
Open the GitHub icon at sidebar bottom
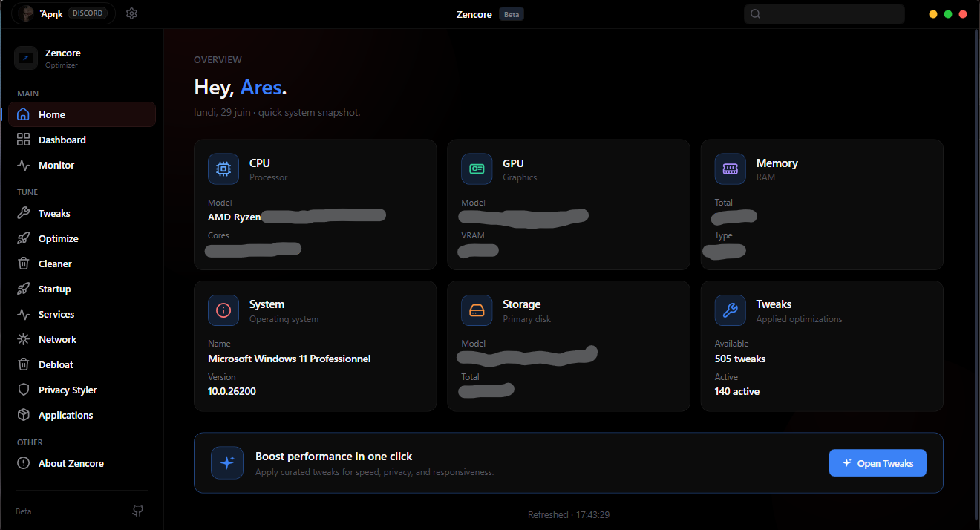[x=137, y=511]
